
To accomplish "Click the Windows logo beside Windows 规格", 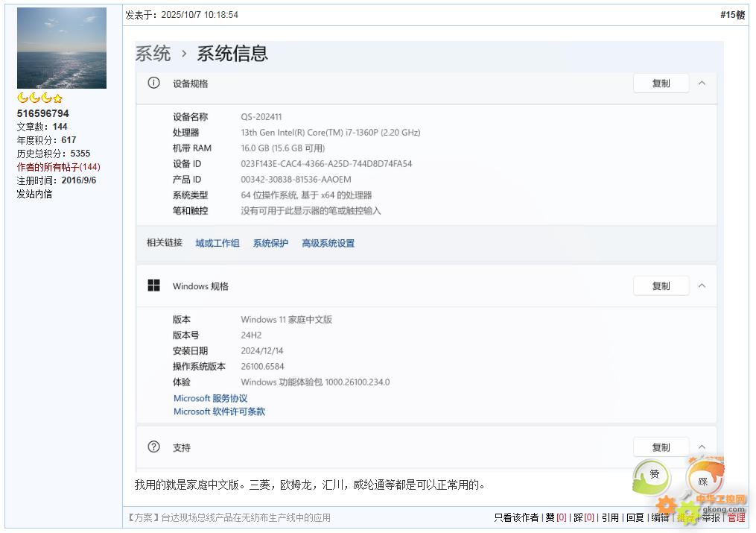I will coord(153,286).
